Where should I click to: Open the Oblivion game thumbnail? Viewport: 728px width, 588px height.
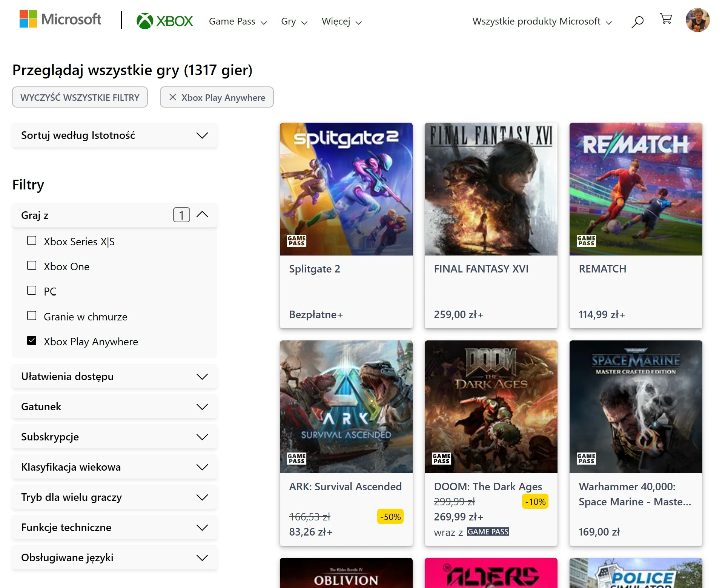point(346,573)
